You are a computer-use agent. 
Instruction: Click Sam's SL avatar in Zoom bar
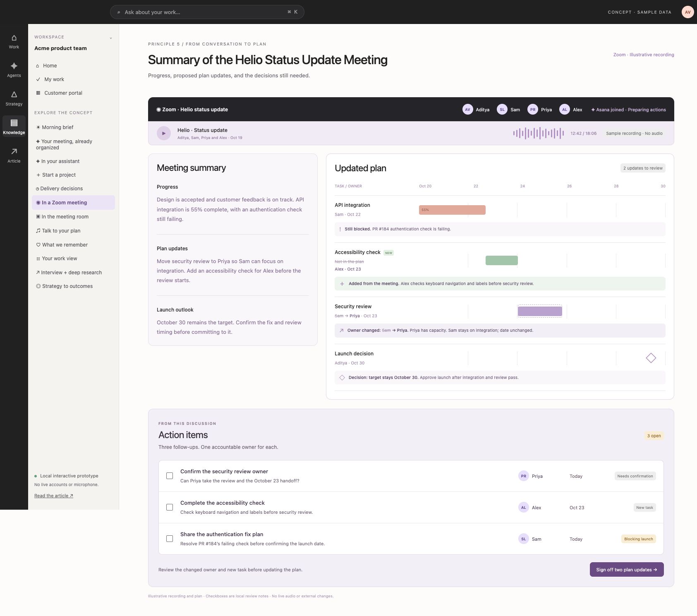pyautogui.click(x=502, y=110)
